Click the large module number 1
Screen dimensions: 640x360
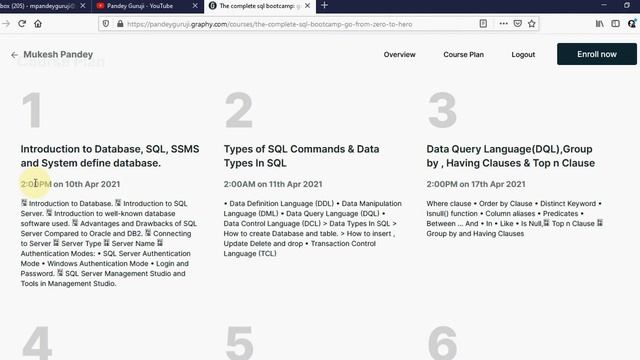click(x=32, y=110)
